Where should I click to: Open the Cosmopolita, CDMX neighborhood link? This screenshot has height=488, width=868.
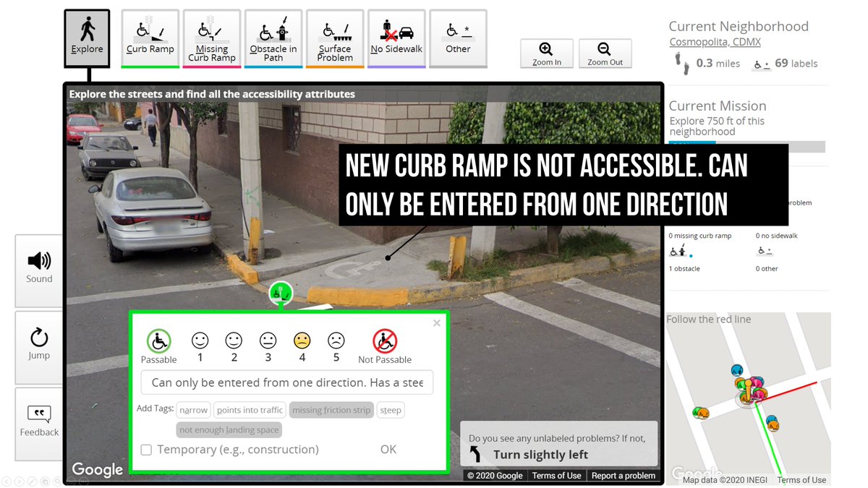tap(715, 41)
